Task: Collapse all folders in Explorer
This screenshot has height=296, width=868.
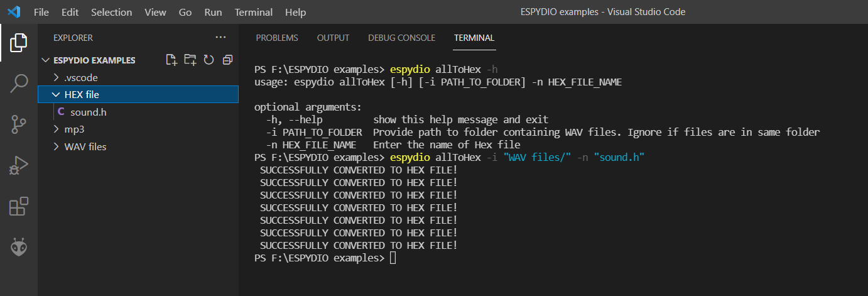Action: (227, 60)
